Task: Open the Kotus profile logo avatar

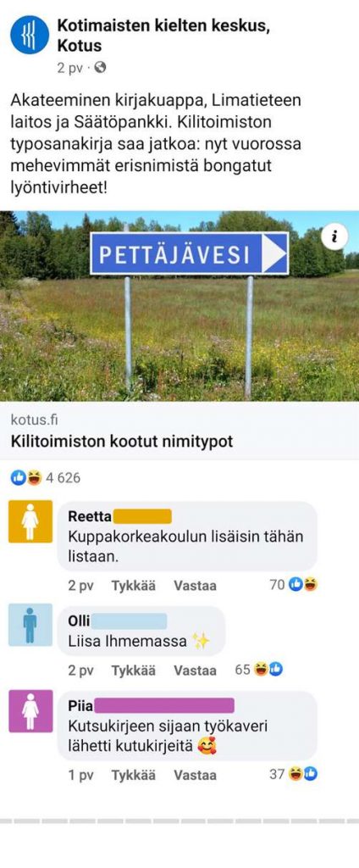Action: pos(30,34)
